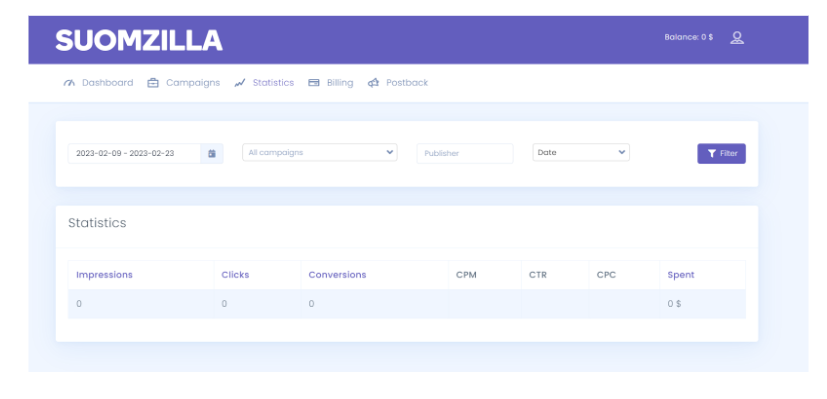The height and width of the screenshot is (399, 827).
Task: Sort by the Clicks column header
Action: [235, 275]
